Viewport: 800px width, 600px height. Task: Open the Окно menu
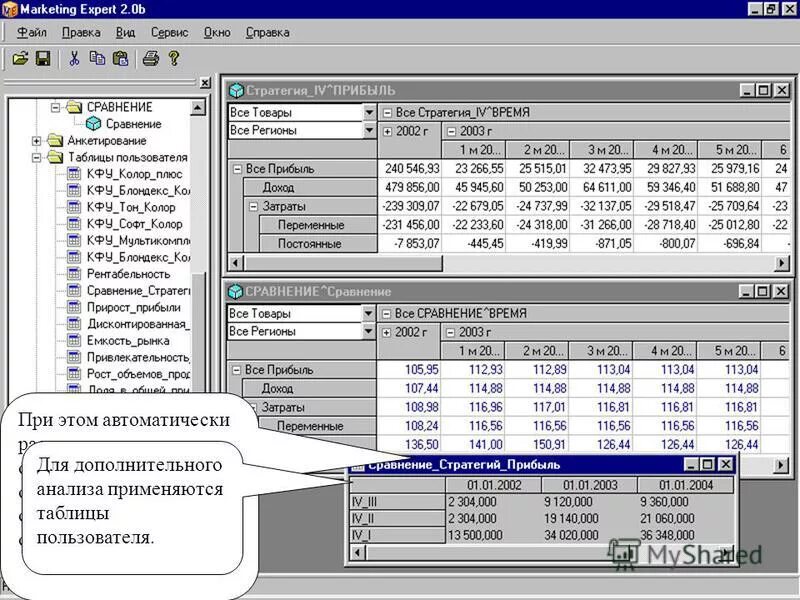click(217, 32)
